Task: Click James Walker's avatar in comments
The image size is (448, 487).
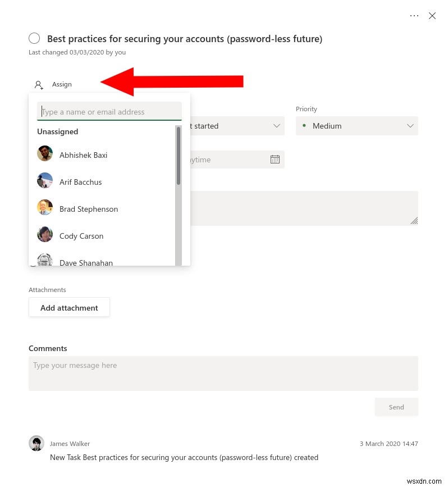Action: click(x=36, y=443)
